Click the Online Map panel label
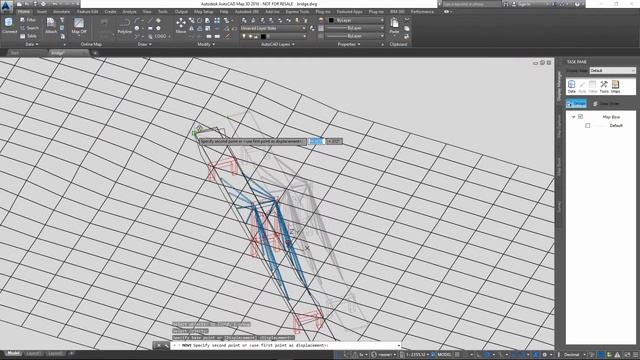The width and height of the screenshot is (640, 360). tap(91, 44)
